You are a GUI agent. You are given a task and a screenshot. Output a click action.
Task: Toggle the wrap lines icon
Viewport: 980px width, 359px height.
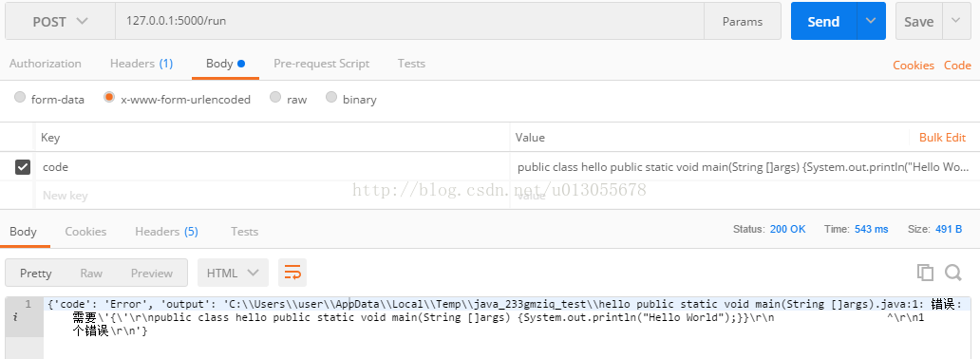tap(292, 273)
